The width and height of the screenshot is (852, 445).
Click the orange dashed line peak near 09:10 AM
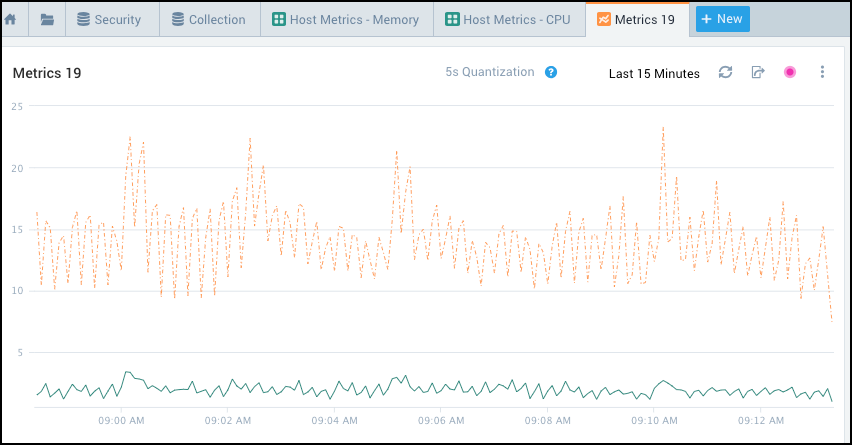[662, 129]
